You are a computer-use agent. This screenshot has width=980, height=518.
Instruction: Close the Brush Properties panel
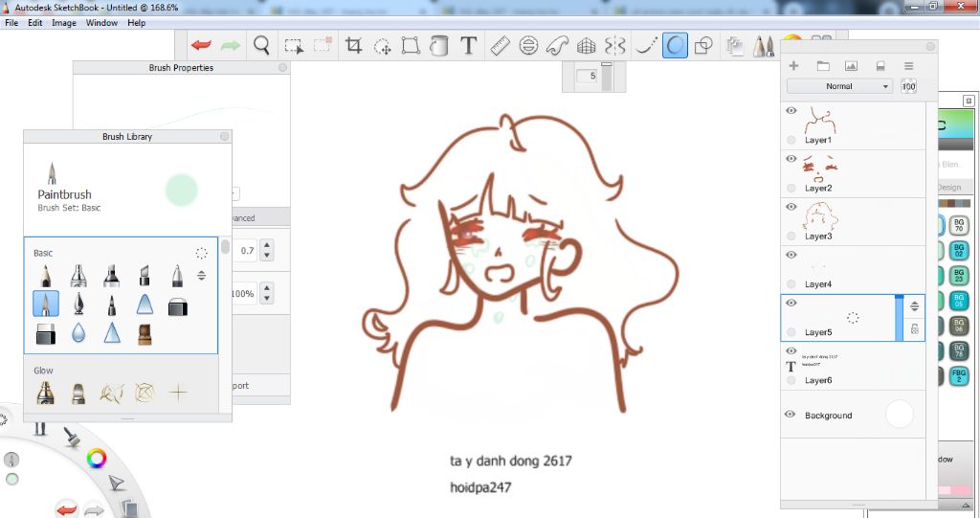[282, 67]
